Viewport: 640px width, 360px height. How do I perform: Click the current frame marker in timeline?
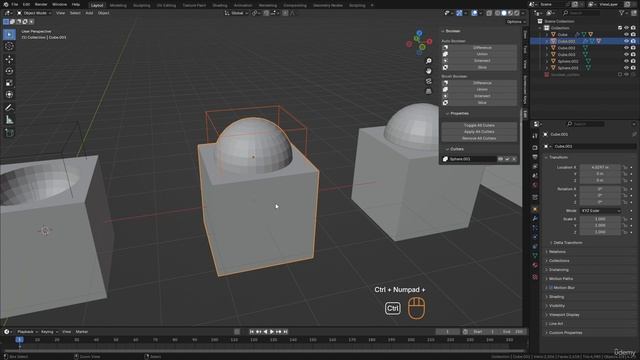pos(19,340)
